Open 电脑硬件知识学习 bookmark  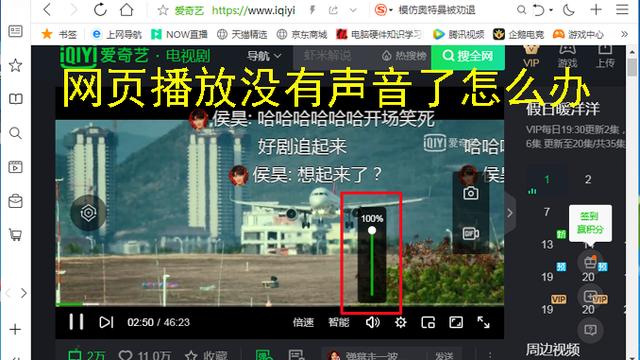coord(379,34)
